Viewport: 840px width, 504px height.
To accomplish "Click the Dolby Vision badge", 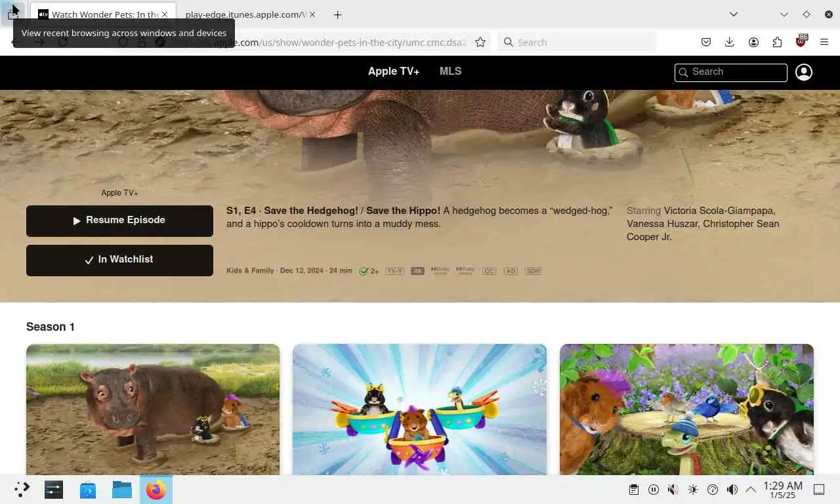I will click(440, 271).
